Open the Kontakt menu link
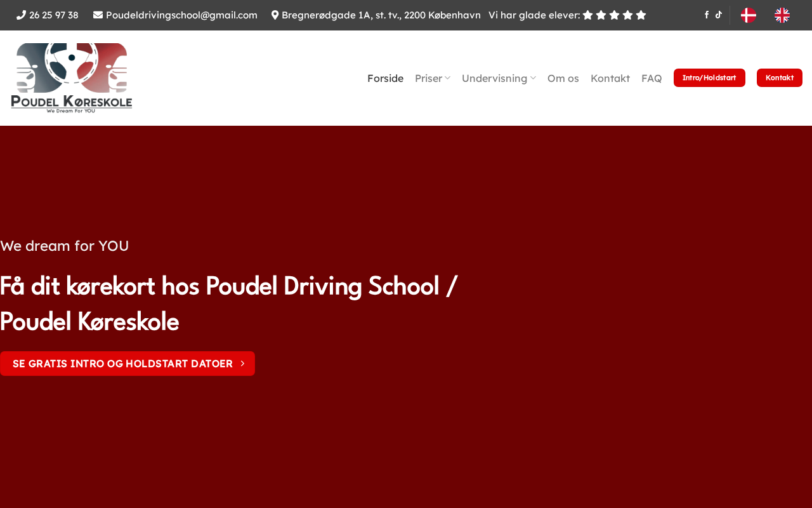This screenshot has width=812, height=508. point(610,78)
